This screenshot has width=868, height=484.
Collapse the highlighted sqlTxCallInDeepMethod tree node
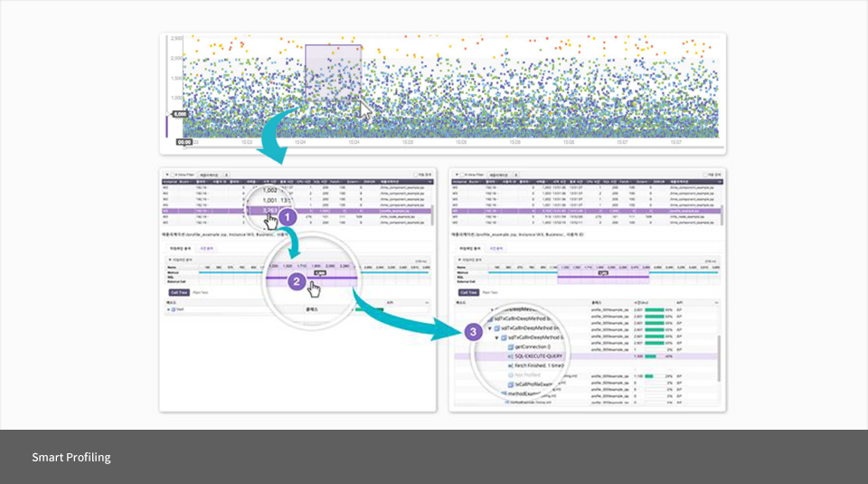coord(498,337)
